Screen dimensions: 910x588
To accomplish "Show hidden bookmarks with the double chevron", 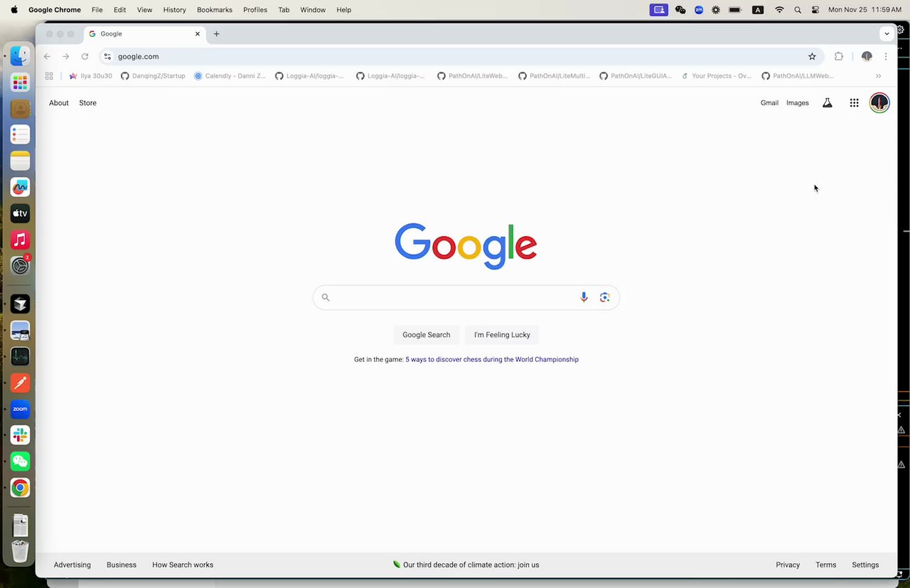I will (879, 76).
